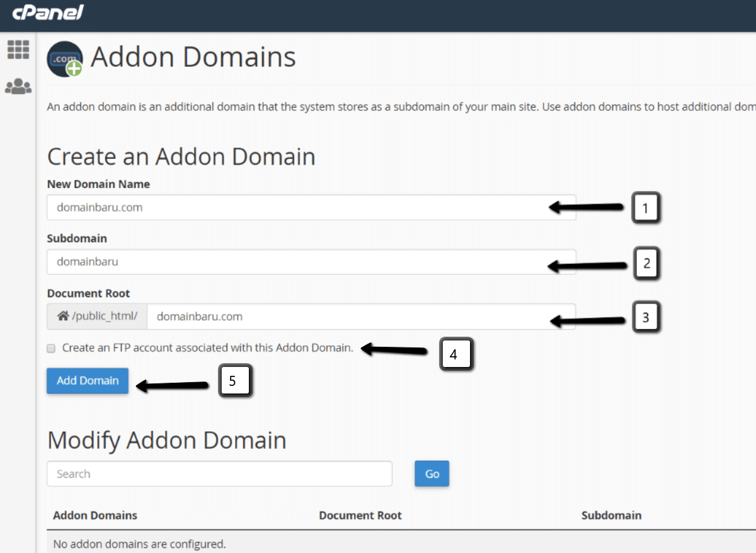This screenshot has height=553, width=756.
Task: Click the Addon Domains column header
Action: [x=94, y=515]
